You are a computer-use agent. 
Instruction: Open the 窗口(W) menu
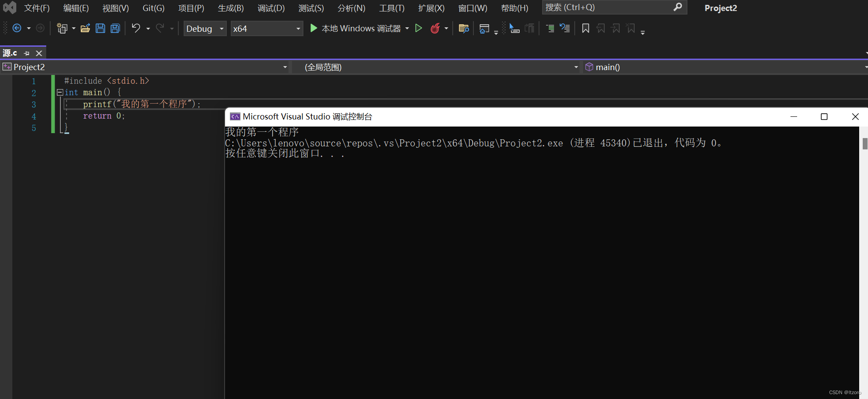[x=473, y=8]
